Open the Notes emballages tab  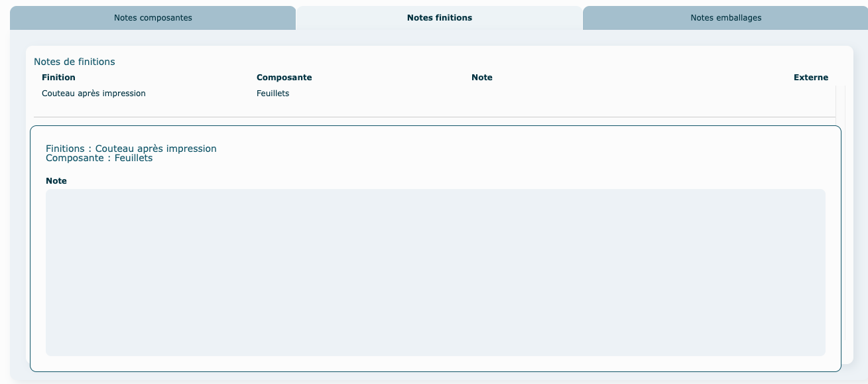725,18
